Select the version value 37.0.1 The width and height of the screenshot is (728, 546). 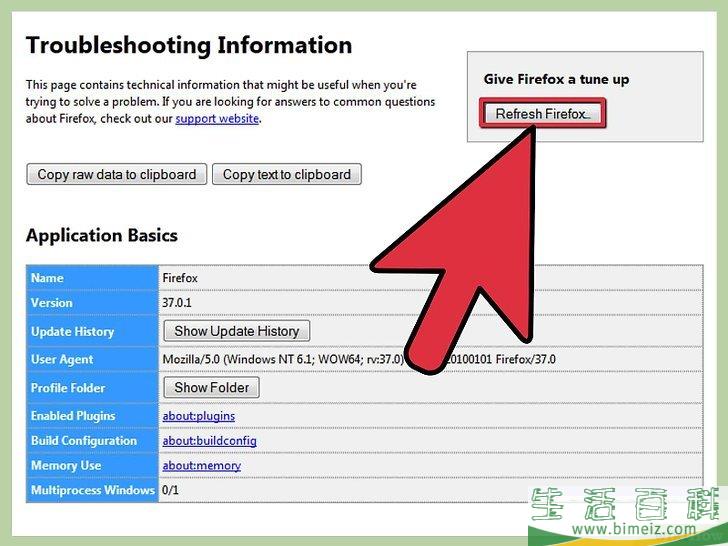pyautogui.click(x=177, y=303)
